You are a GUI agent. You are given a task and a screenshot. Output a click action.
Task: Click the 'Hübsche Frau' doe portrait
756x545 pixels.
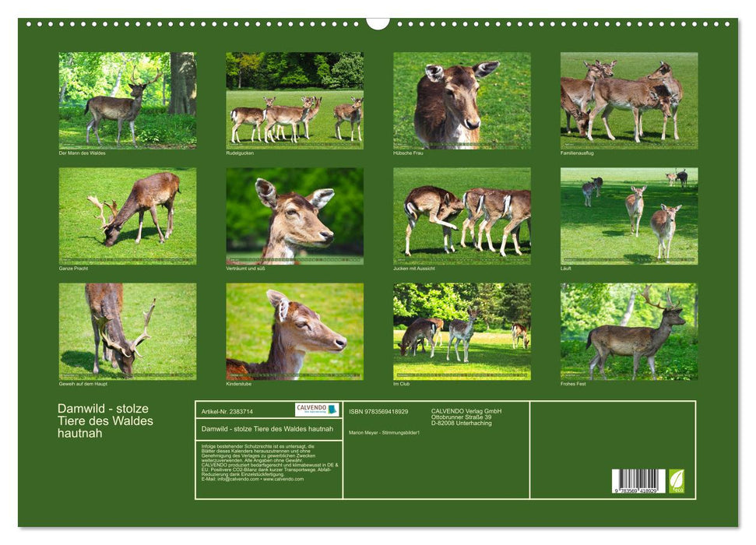click(462, 100)
